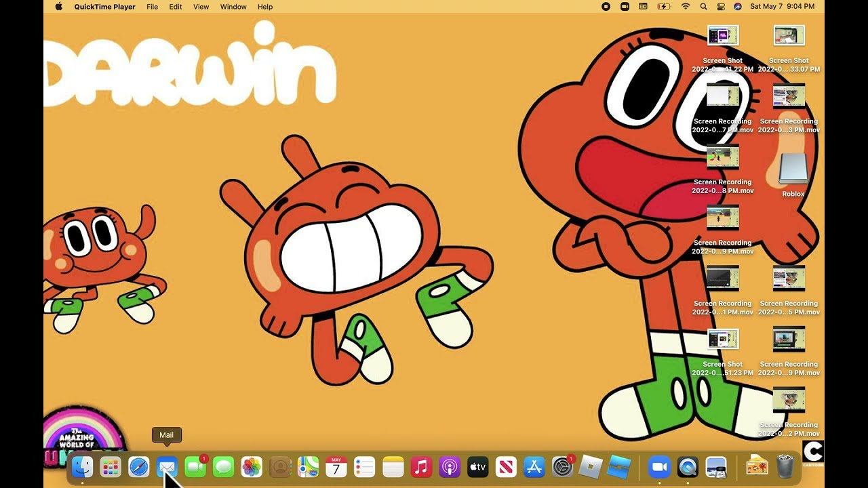Activate Siri from the menu bar

pyautogui.click(x=738, y=7)
